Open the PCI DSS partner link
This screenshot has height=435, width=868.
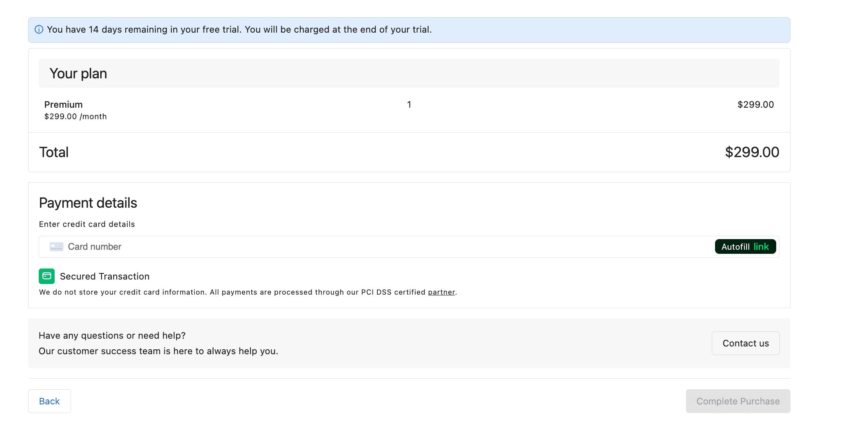[441, 292]
